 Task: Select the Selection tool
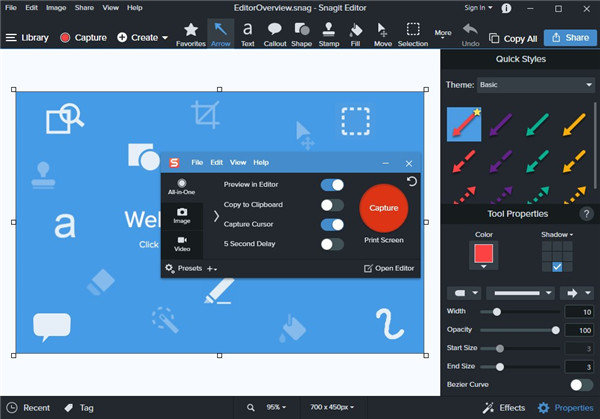click(x=413, y=34)
